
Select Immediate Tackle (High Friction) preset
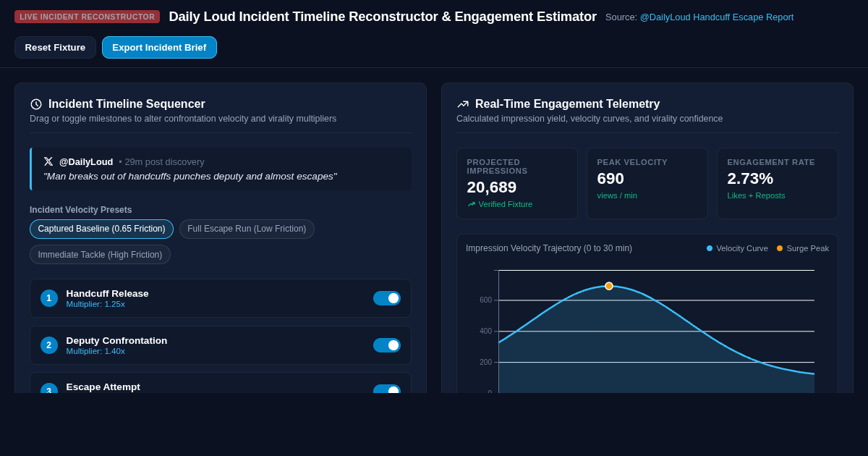(100, 255)
